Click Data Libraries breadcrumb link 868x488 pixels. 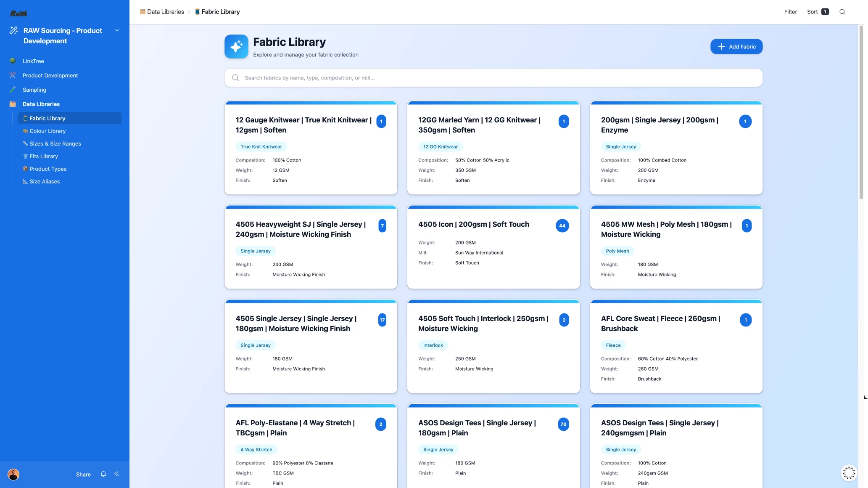(x=165, y=12)
